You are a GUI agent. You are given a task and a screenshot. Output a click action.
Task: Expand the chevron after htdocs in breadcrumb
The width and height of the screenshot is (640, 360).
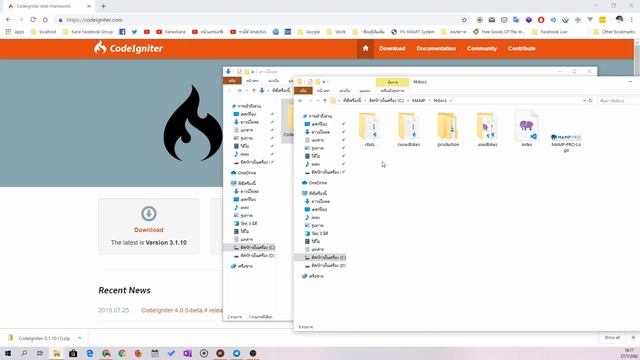click(451, 100)
